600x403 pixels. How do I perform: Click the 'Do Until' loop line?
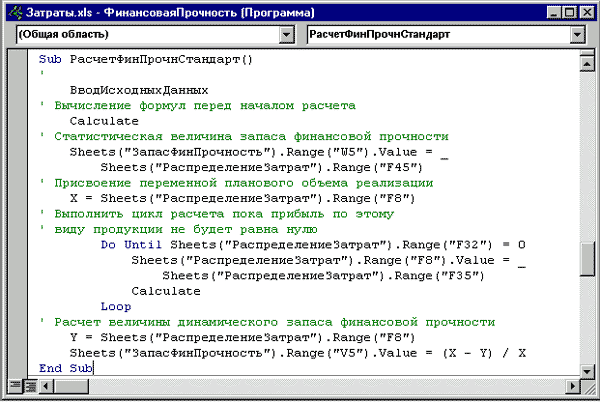click(x=313, y=245)
